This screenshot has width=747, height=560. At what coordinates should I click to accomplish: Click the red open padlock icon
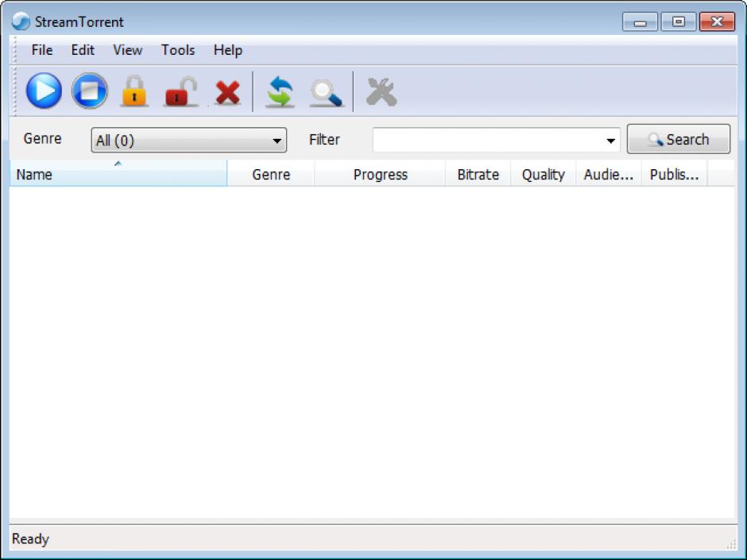(181, 91)
